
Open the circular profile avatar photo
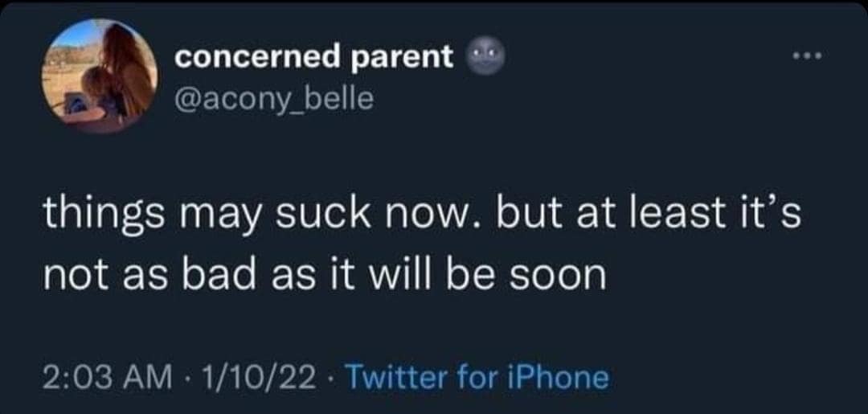click(x=99, y=76)
